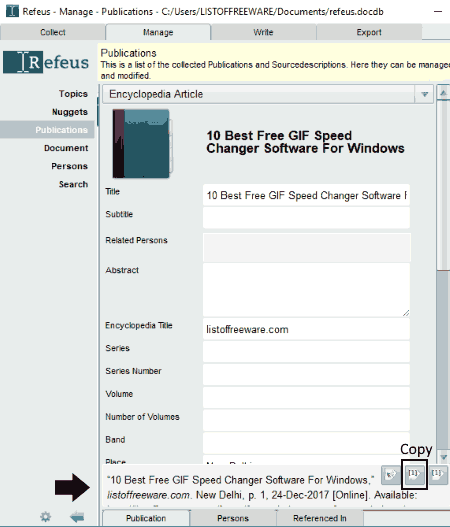
Task: Click the vertical scrollbar thumb
Action: [444, 185]
